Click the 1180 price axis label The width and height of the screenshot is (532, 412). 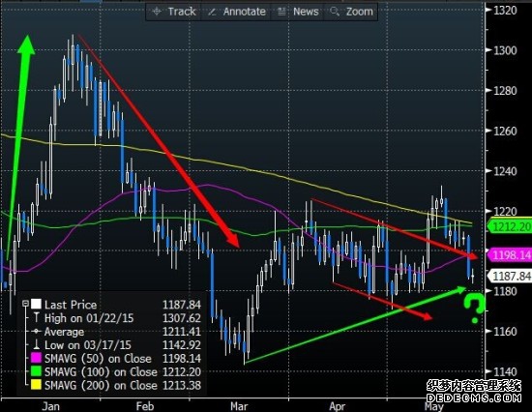505,291
